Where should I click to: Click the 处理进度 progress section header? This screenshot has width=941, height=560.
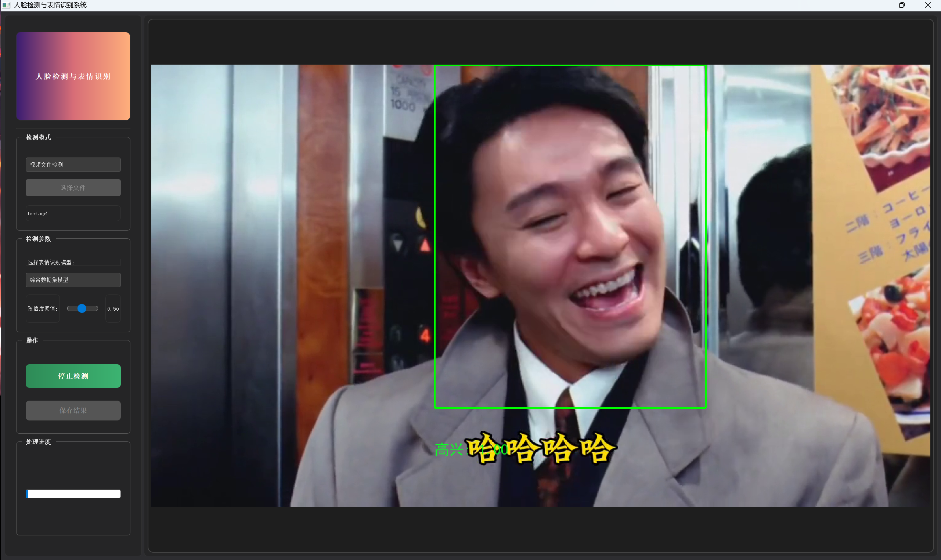tap(38, 442)
